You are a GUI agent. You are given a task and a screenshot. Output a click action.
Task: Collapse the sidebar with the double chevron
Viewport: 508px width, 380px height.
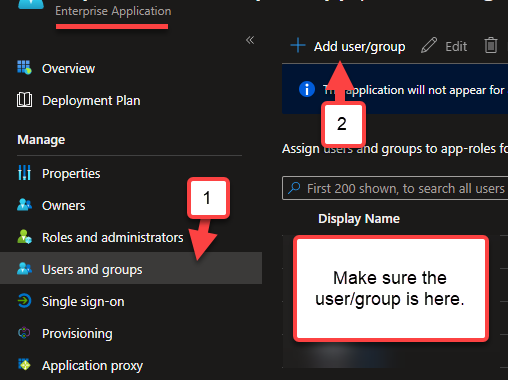(250, 40)
